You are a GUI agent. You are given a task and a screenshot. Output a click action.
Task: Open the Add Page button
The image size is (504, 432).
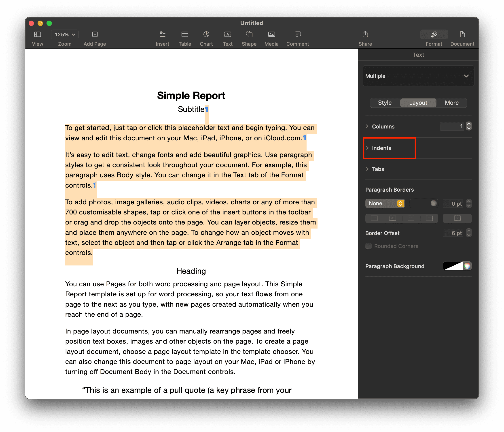[95, 38]
